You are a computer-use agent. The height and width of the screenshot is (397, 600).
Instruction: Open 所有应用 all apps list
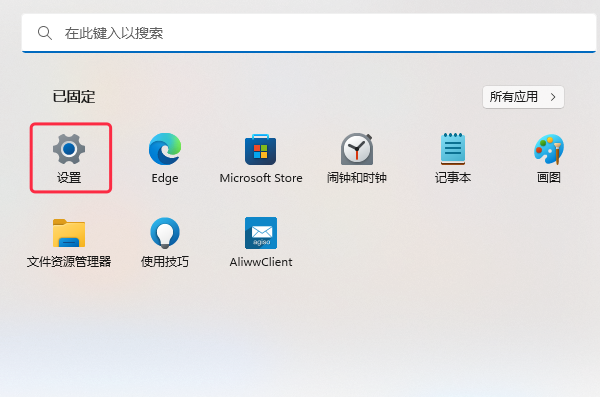point(523,97)
